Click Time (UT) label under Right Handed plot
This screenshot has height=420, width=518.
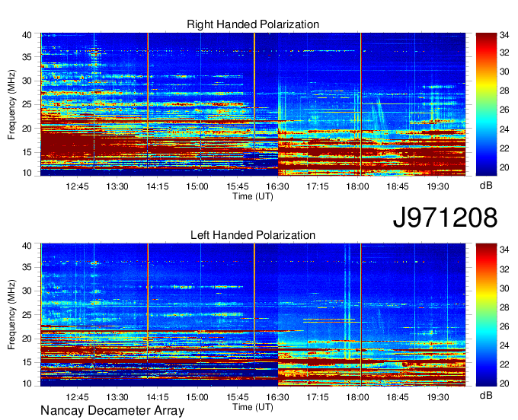pyautogui.click(x=253, y=196)
